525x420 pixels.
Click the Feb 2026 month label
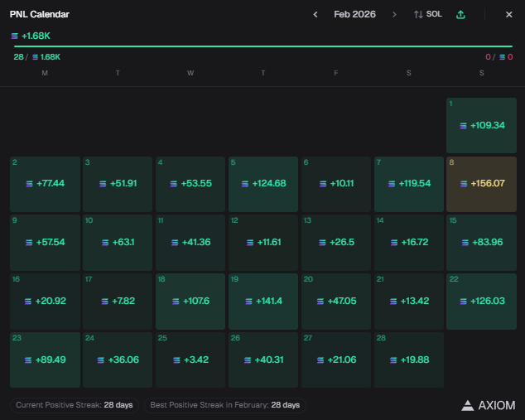(354, 14)
